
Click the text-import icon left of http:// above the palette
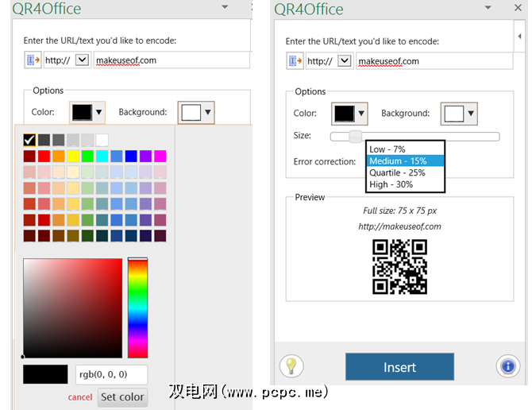point(33,60)
